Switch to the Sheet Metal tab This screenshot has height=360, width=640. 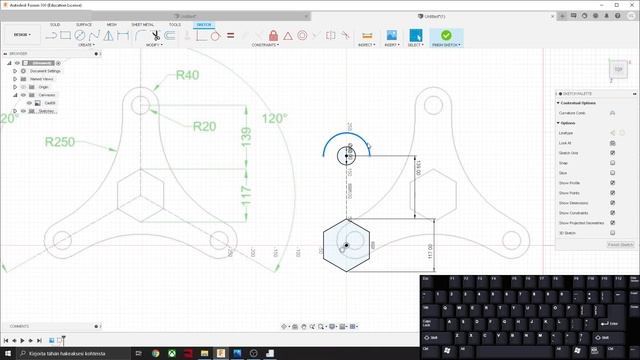click(142, 25)
